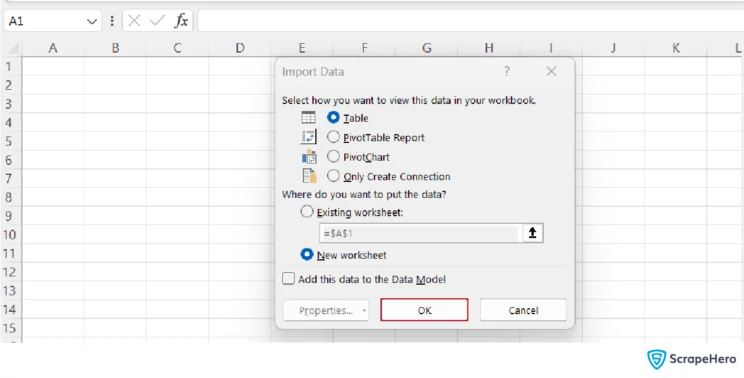This screenshot has height=378, width=744.
Task: Open Insert Function fx icon
Action: (181, 20)
